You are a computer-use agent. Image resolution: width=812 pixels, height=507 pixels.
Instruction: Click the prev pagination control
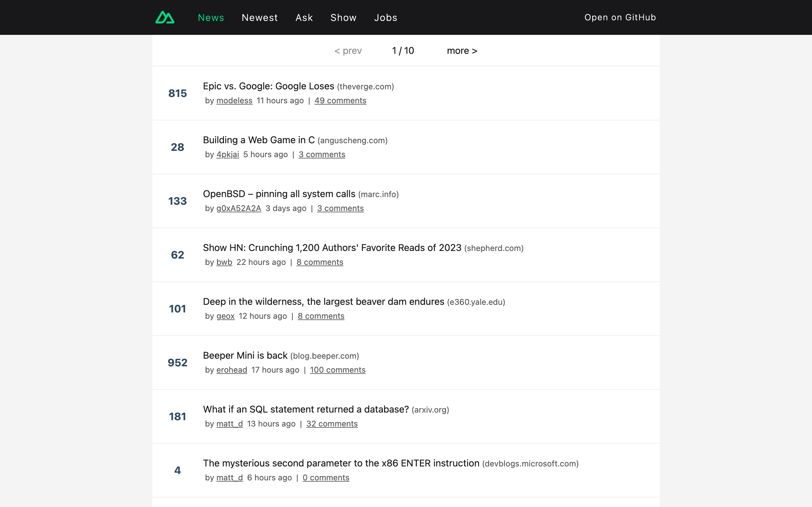[348, 50]
